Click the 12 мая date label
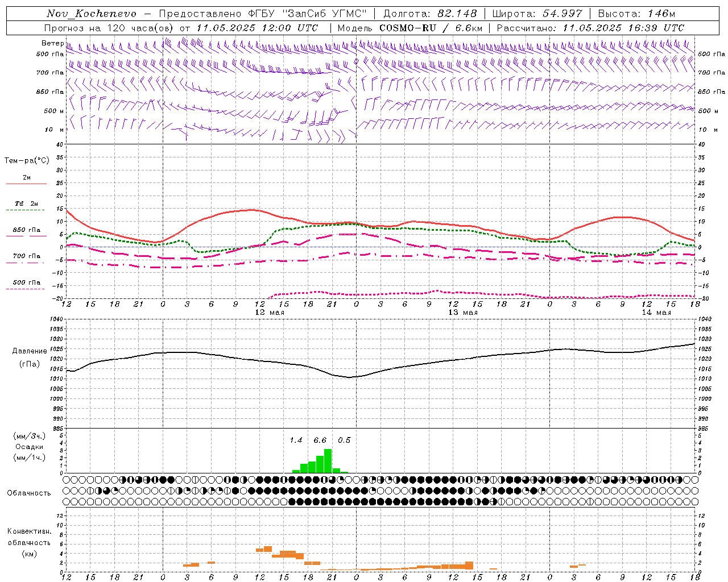This screenshot has width=728, height=582. pos(269,313)
